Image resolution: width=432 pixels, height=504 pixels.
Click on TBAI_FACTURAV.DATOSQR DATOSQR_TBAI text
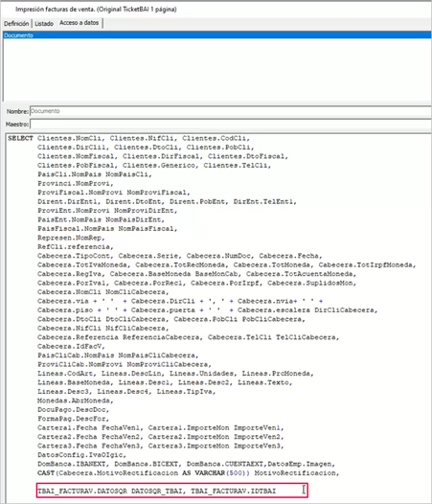coord(111,491)
